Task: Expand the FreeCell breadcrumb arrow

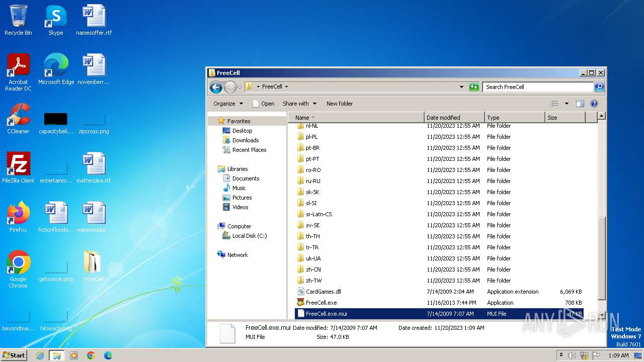Action: click(x=286, y=87)
